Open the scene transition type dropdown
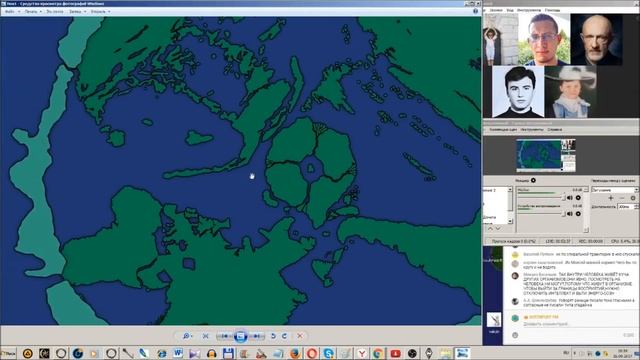 point(614,190)
